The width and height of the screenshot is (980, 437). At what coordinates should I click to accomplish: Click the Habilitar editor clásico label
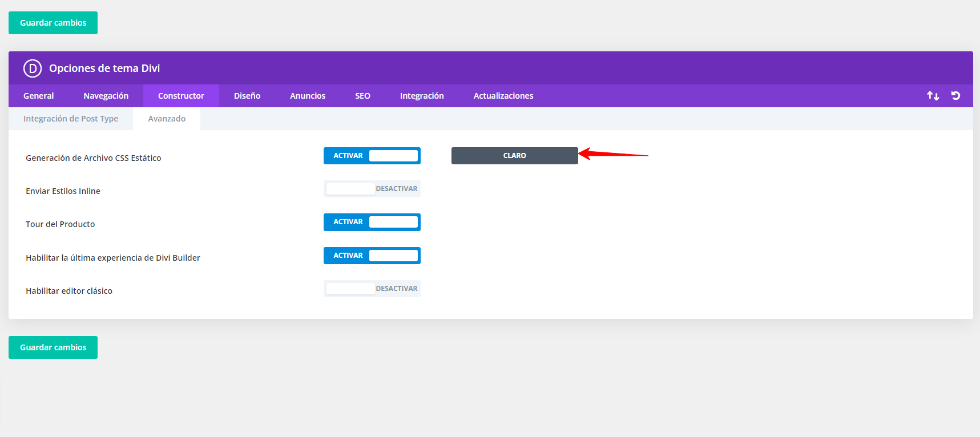point(69,291)
